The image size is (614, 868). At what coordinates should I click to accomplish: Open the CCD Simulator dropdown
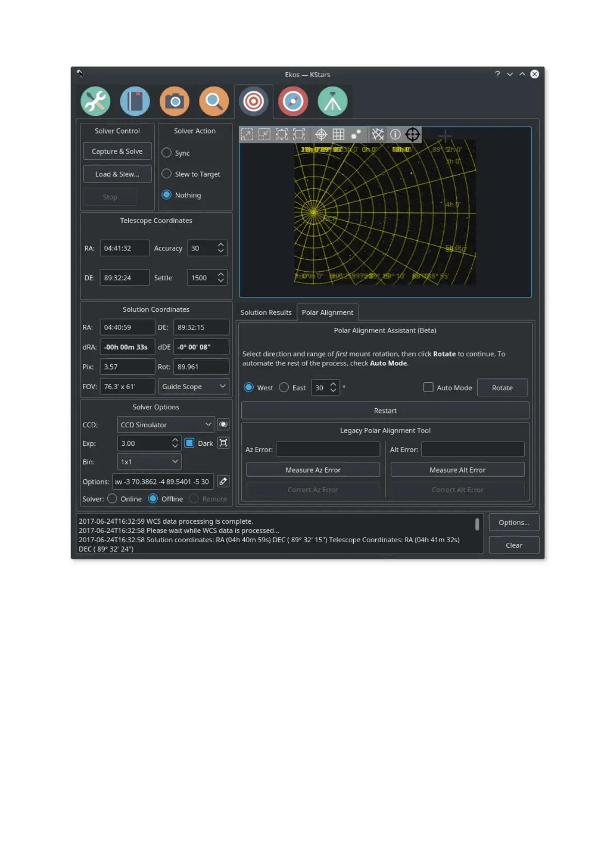[165, 425]
